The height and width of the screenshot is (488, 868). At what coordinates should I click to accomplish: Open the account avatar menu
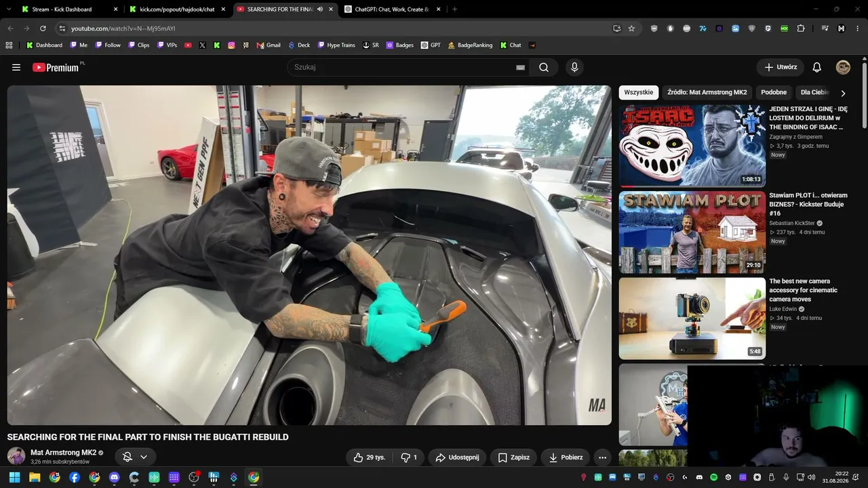(x=843, y=67)
